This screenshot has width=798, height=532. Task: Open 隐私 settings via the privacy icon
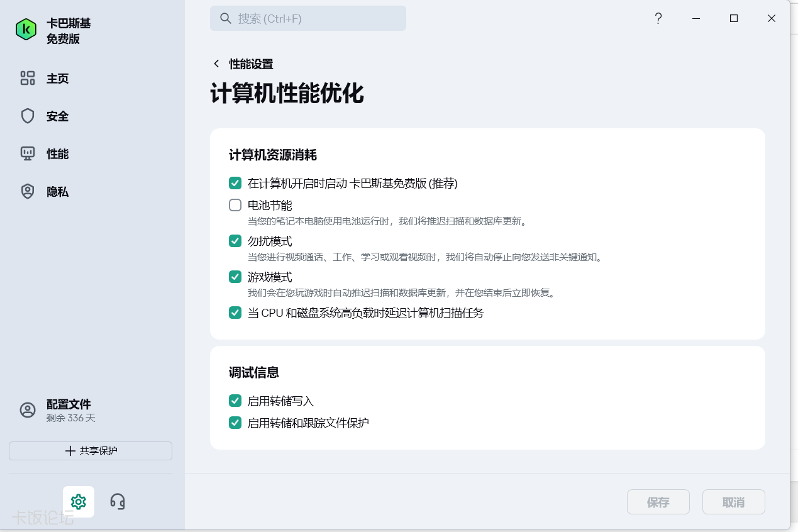(x=27, y=191)
